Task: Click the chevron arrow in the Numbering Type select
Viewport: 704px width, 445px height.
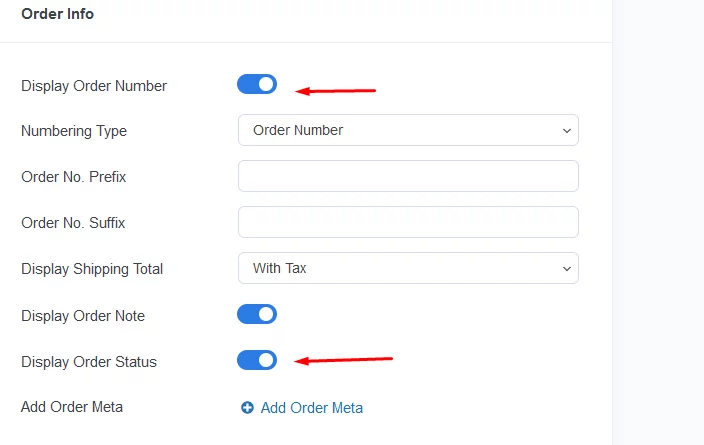Action: [x=567, y=131]
